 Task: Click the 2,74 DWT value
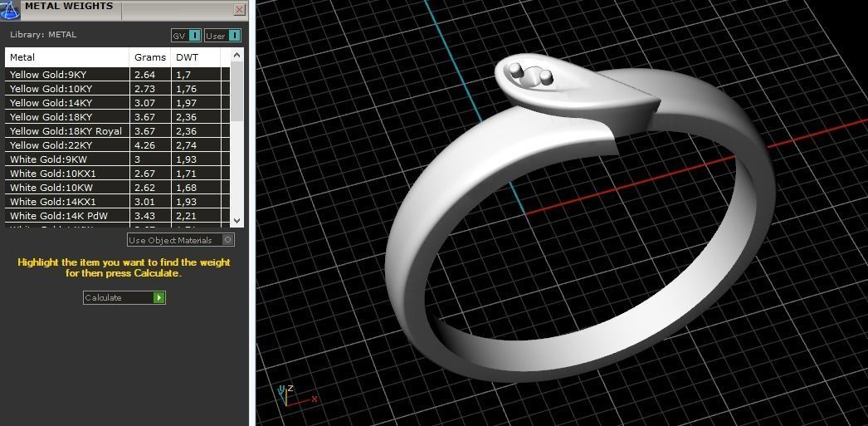click(186, 145)
